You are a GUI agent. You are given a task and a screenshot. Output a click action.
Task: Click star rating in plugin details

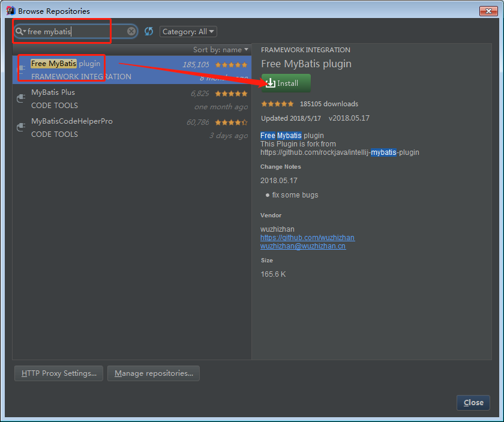tap(277, 104)
